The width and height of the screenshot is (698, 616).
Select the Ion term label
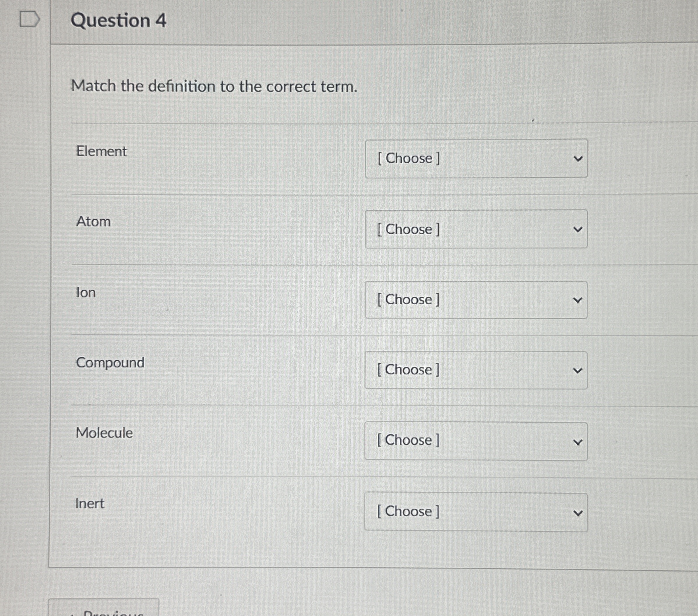pos(86,293)
